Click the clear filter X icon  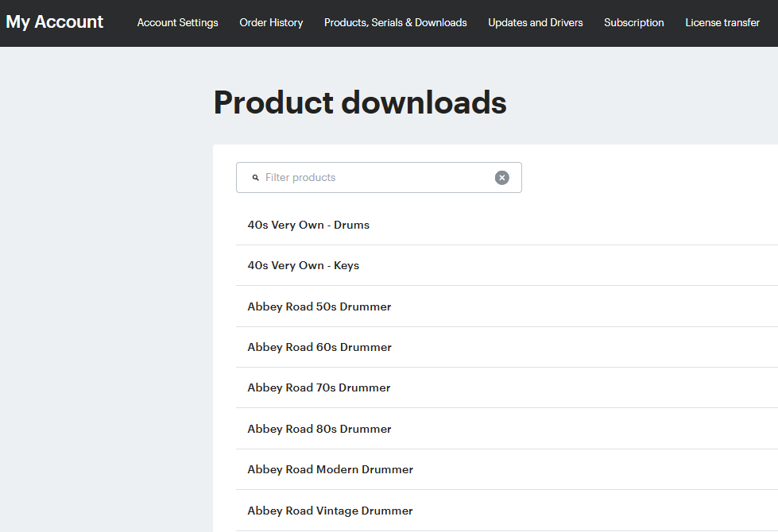pos(501,177)
